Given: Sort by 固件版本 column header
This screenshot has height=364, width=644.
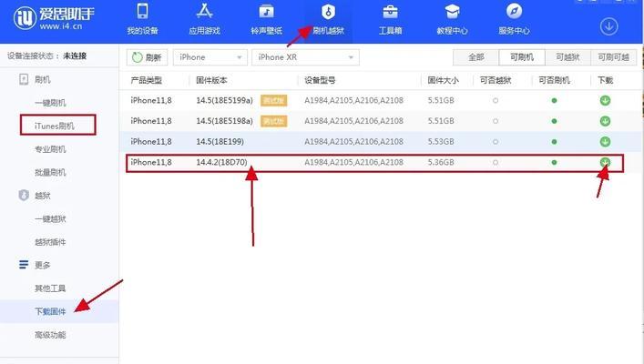Looking at the screenshot, I should [211, 80].
